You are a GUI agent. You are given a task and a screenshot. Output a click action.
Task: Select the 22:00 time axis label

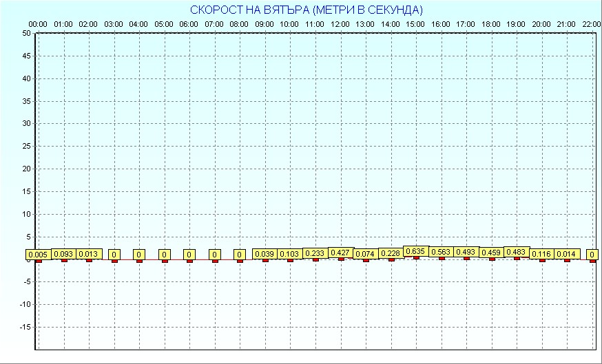pos(592,24)
